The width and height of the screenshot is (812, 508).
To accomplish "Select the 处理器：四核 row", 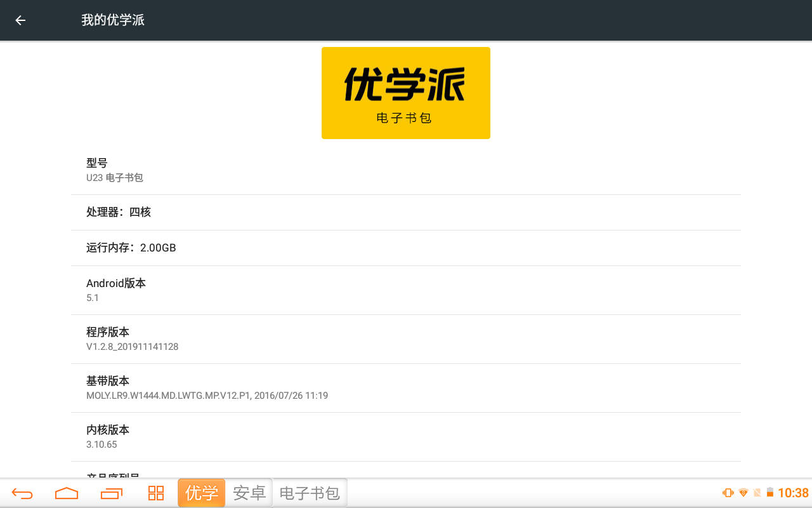I will (406, 212).
